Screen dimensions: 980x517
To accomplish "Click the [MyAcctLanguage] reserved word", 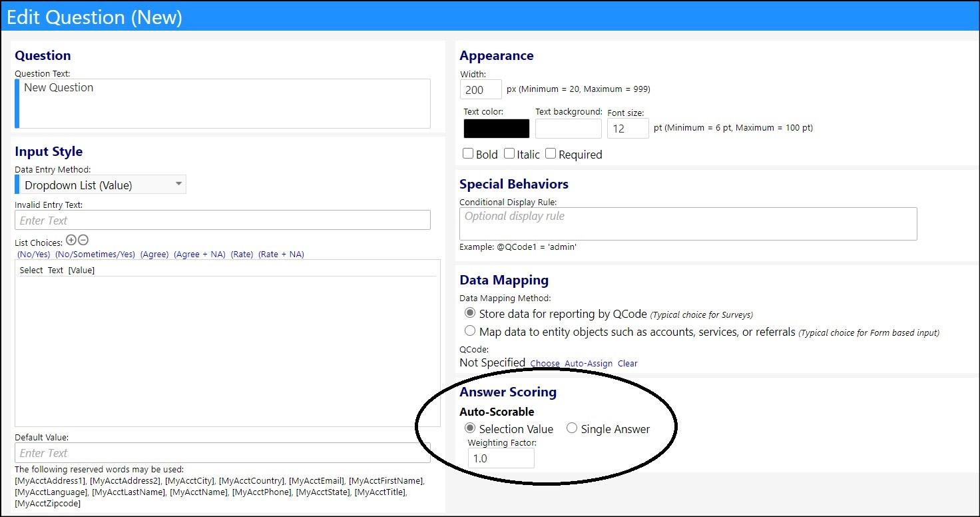I will point(51,492).
